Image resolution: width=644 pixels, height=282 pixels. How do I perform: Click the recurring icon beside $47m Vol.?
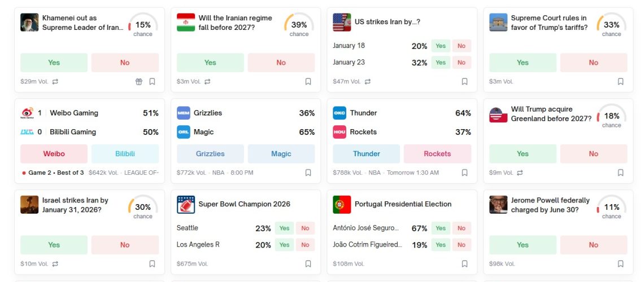[x=368, y=82]
